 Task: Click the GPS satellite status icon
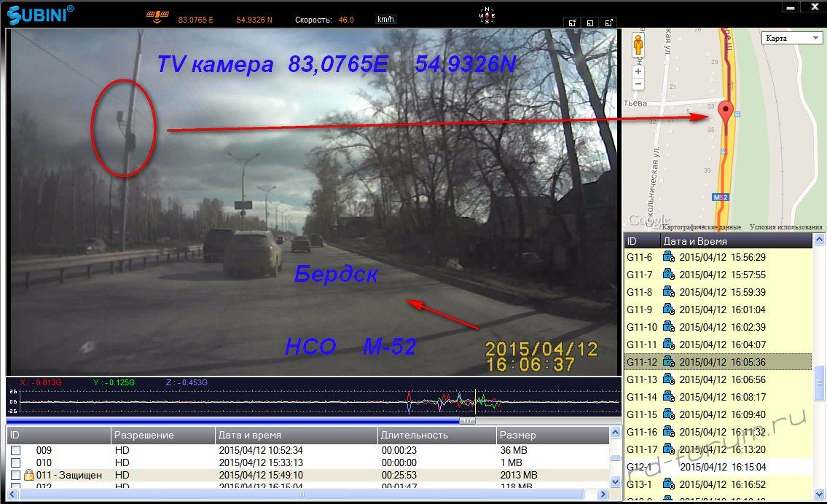point(155,15)
